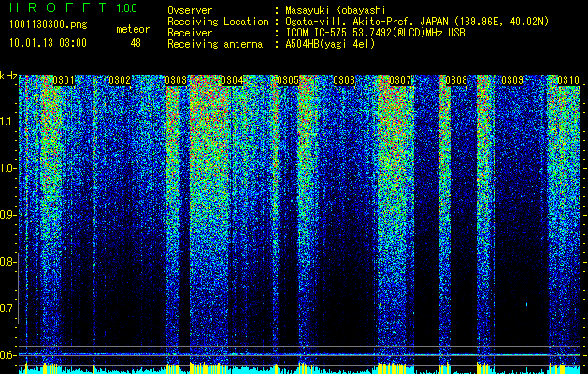Image resolution: width=588 pixels, height=374 pixels.
Task: Click the 0306 time marker
Action: click(344, 80)
